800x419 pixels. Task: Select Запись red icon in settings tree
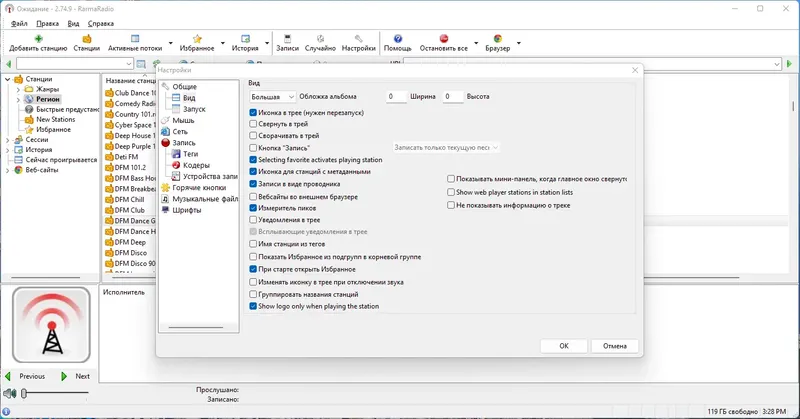[x=165, y=143]
